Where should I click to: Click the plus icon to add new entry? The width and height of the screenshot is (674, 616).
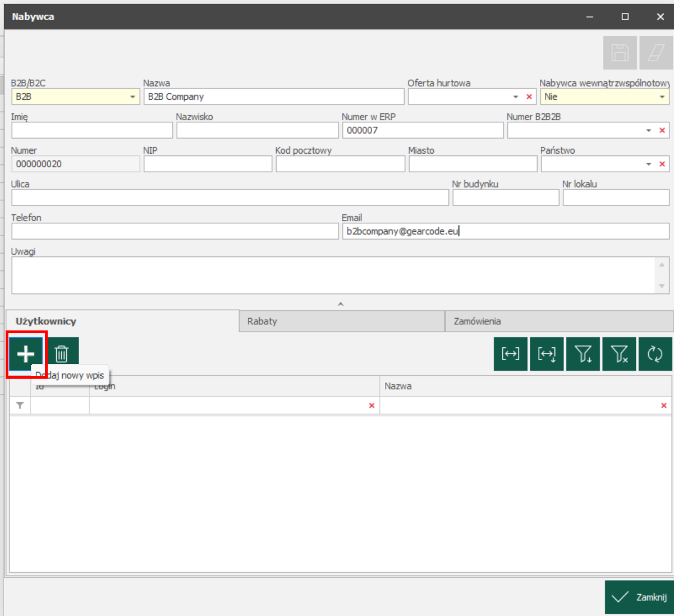[x=26, y=354]
